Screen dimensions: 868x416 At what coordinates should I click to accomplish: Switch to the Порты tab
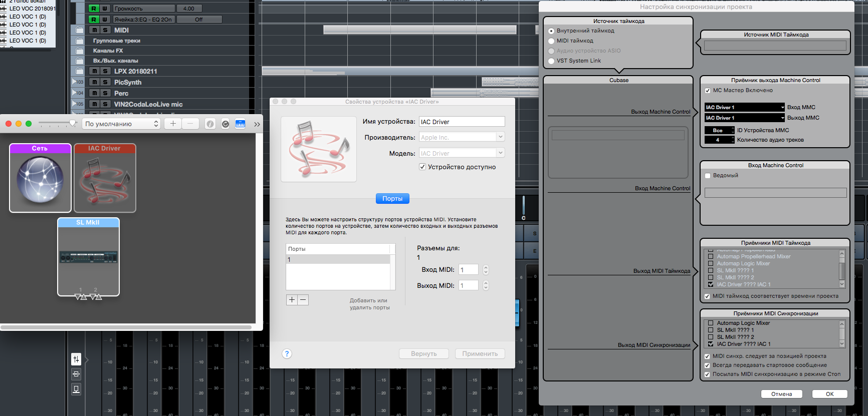point(392,199)
